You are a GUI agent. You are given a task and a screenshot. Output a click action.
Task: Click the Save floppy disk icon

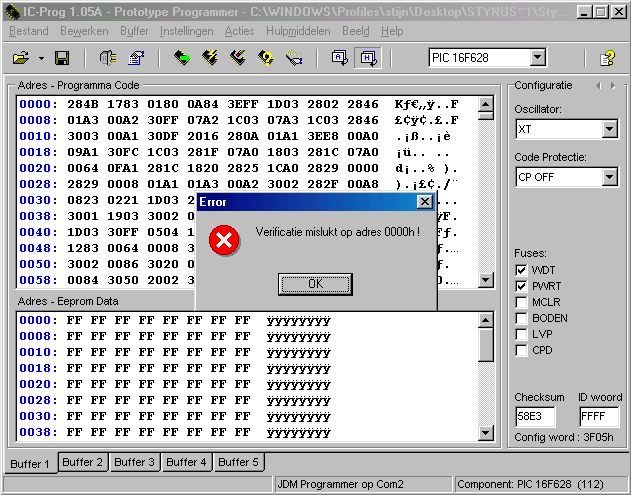pyautogui.click(x=61, y=58)
